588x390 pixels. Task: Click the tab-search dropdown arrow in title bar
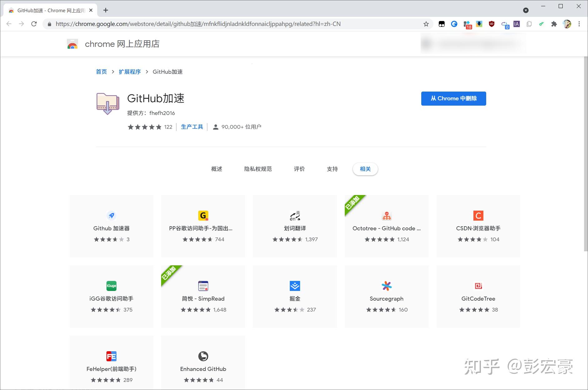click(x=526, y=10)
